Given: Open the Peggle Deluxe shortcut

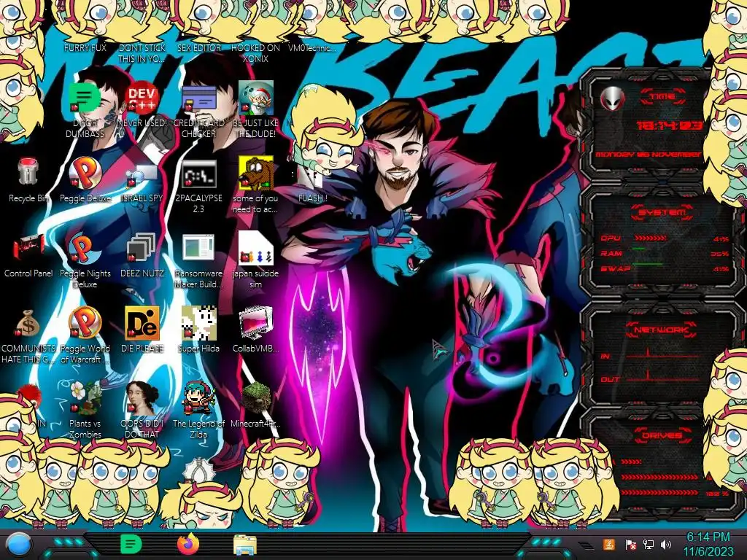Looking at the screenshot, I should pyautogui.click(x=85, y=172).
